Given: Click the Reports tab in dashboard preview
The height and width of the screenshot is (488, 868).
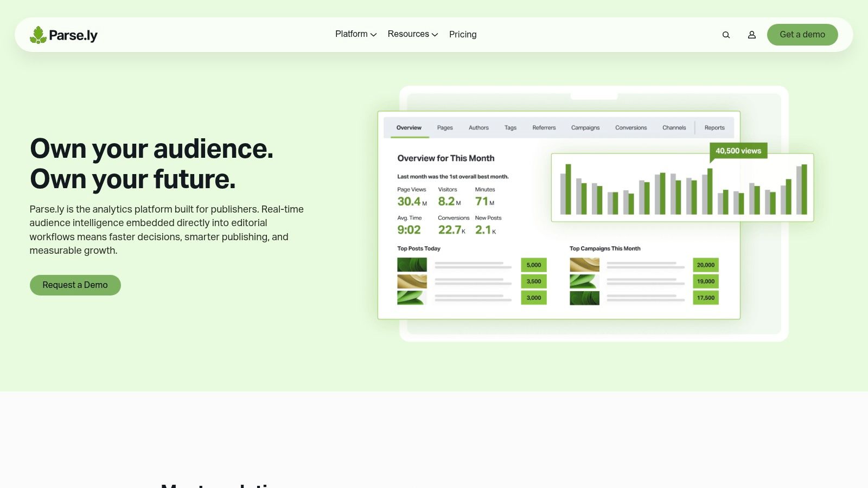Looking at the screenshot, I should coord(714,127).
